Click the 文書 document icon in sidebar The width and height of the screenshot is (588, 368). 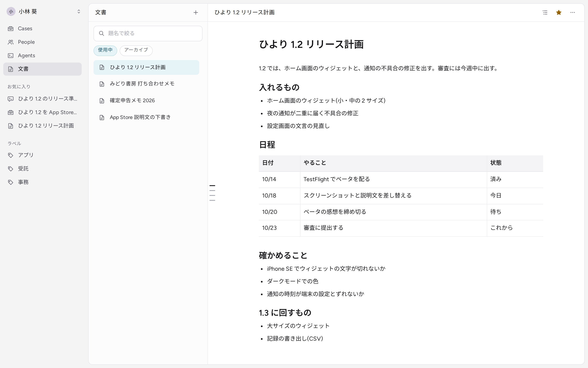[11, 69]
